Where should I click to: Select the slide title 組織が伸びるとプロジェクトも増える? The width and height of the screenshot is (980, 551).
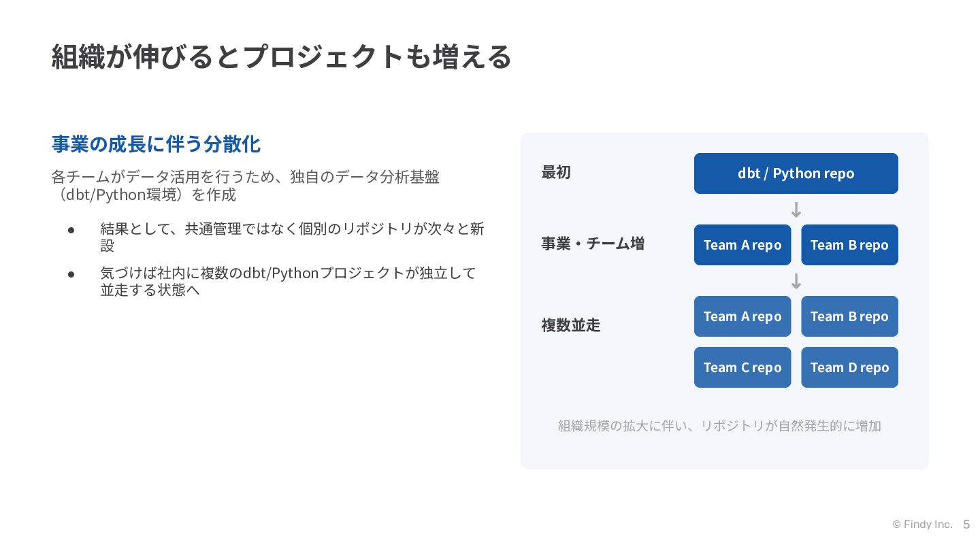click(x=281, y=56)
